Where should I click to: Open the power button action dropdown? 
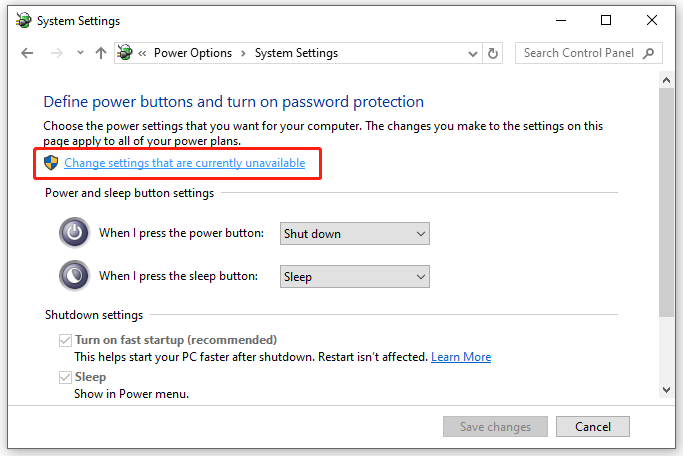tap(354, 233)
